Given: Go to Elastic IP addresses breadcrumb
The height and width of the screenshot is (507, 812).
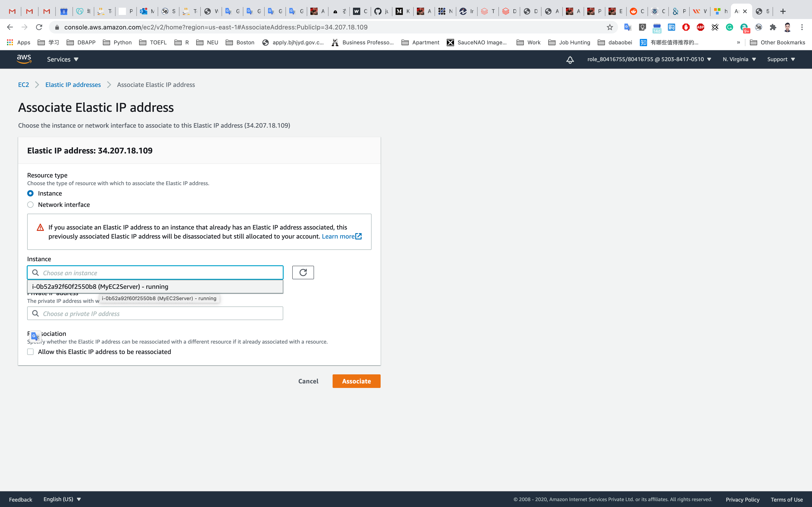Looking at the screenshot, I should point(73,85).
